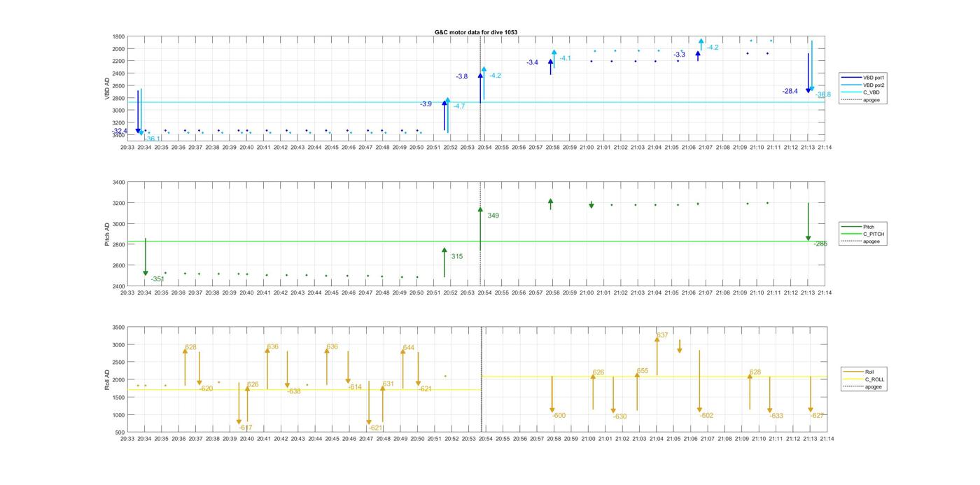The width and height of the screenshot is (980, 485).
Task: Click the '-3.4' VBD data label
Action: [533, 62]
